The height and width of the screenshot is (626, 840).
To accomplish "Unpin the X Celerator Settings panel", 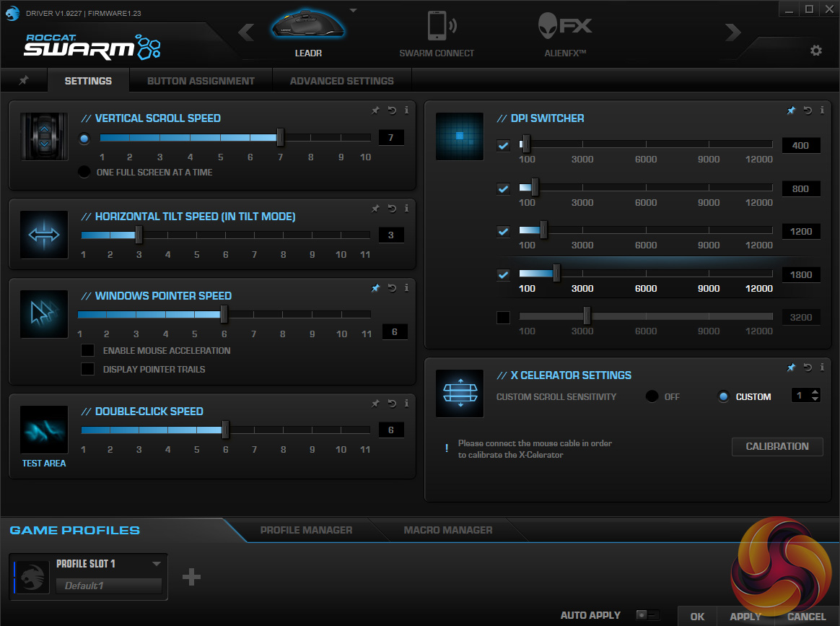I will click(791, 367).
